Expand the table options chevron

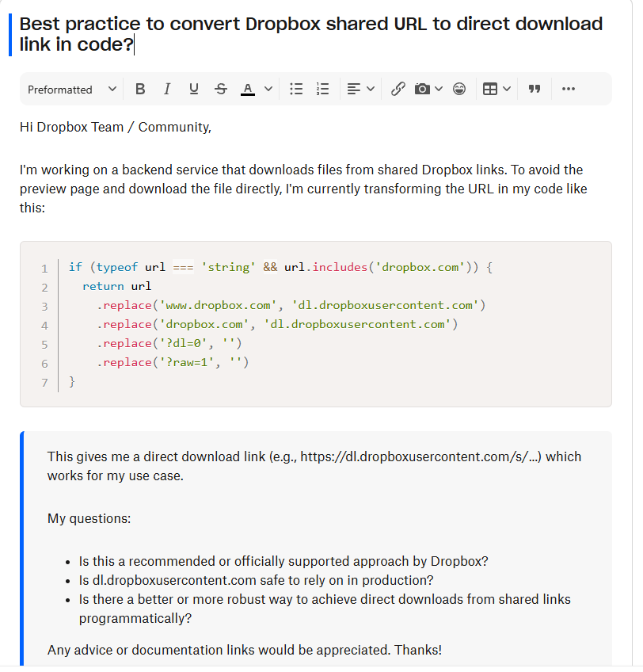tap(505, 89)
